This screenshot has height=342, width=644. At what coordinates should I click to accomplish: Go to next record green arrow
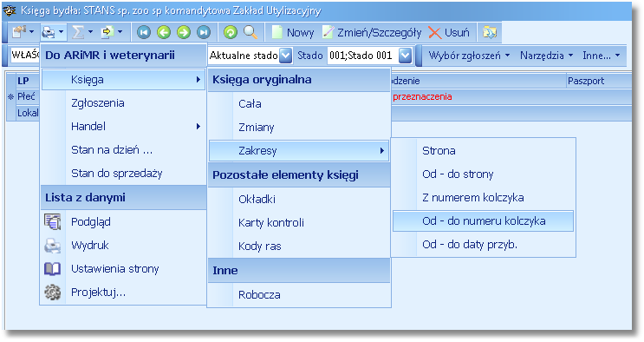pos(184,32)
